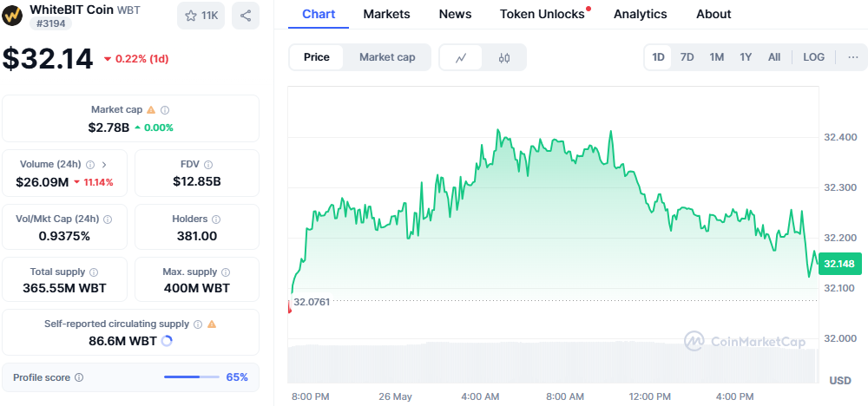Click circulating supply info icon

[198, 324]
